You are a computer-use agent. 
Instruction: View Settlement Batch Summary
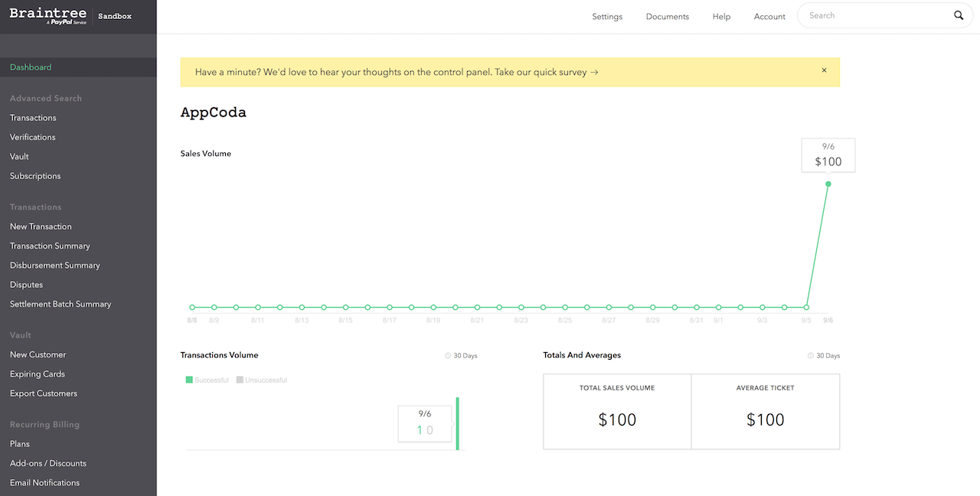pyautogui.click(x=60, y=304)
